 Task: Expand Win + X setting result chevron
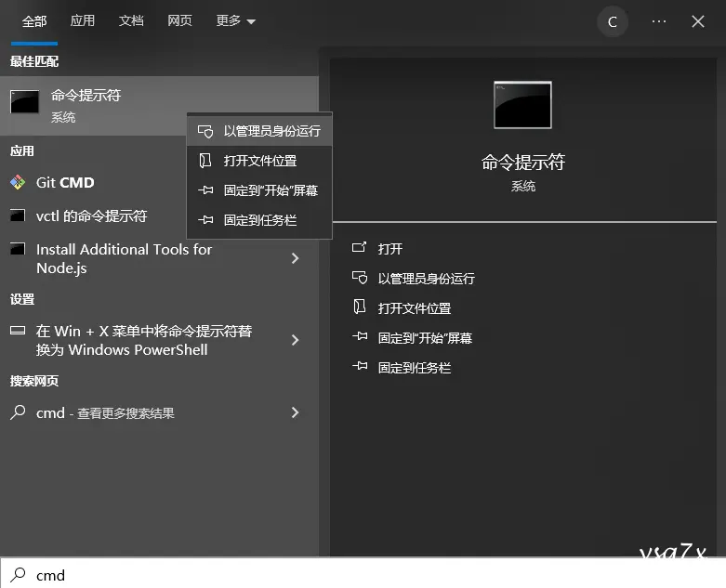coord(295,340)
